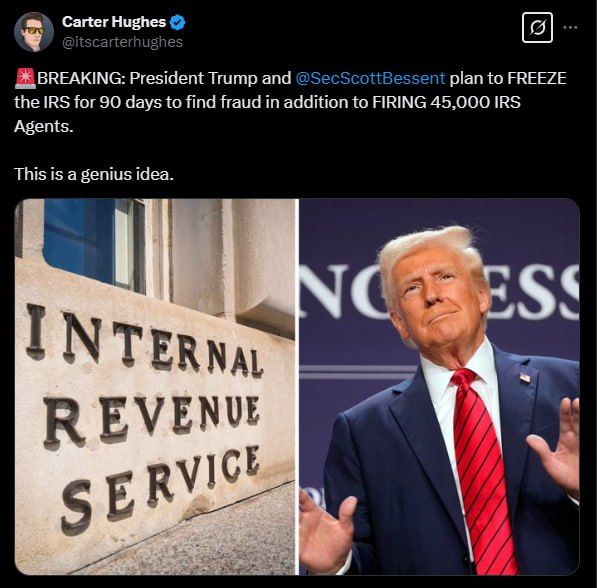Open the Trump photo on the right
Image resolution: width=597 pixels, height=588 pixels.
point(439,387)
